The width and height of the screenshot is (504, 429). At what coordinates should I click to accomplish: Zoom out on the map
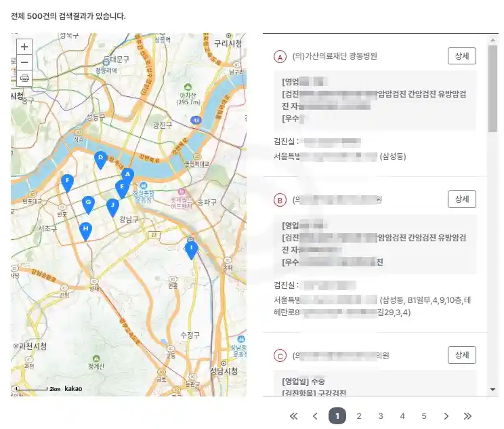[24, 62]
